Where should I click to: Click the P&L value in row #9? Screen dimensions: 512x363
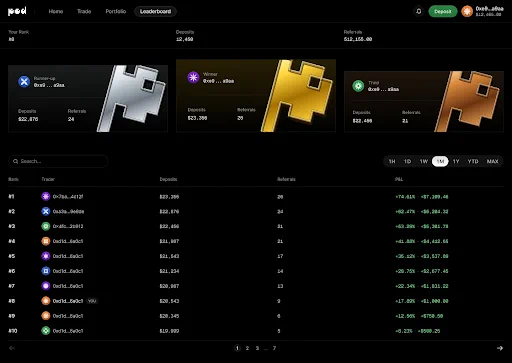coord(419,316)
